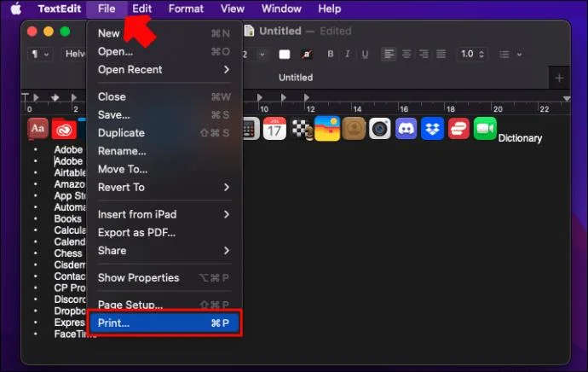The height and width of the screenshot is (372, 588).
Task: Open the list bullets and numbering dropdown
Action: (x=510, y=55)
